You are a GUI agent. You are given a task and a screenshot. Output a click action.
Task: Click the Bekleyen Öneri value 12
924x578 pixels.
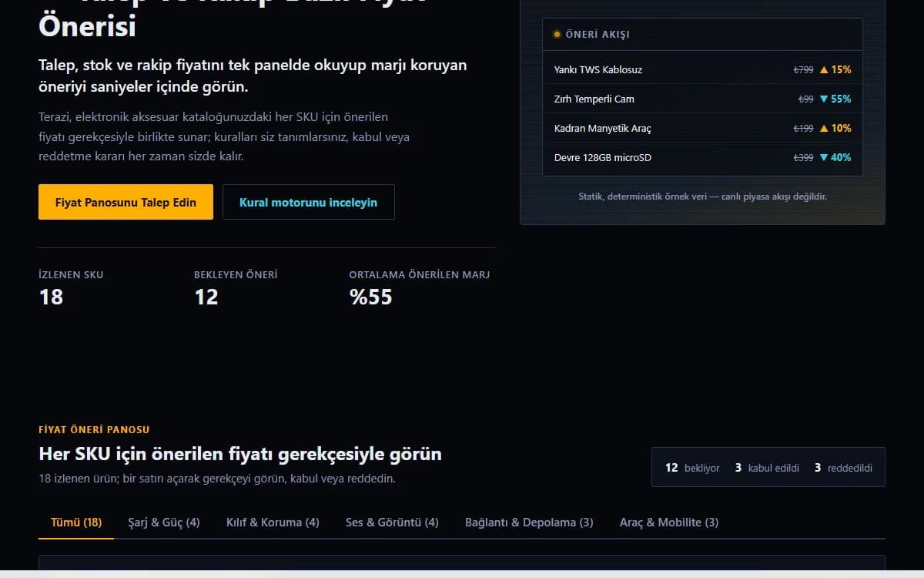(206, 297)
